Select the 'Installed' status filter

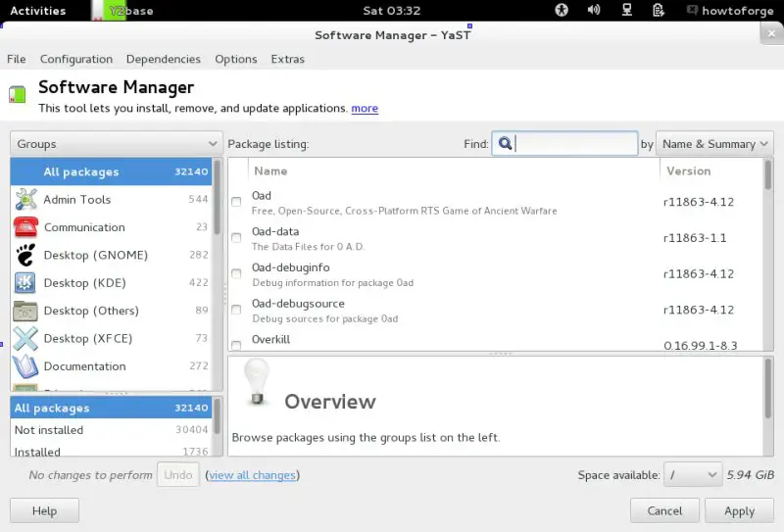111,450
